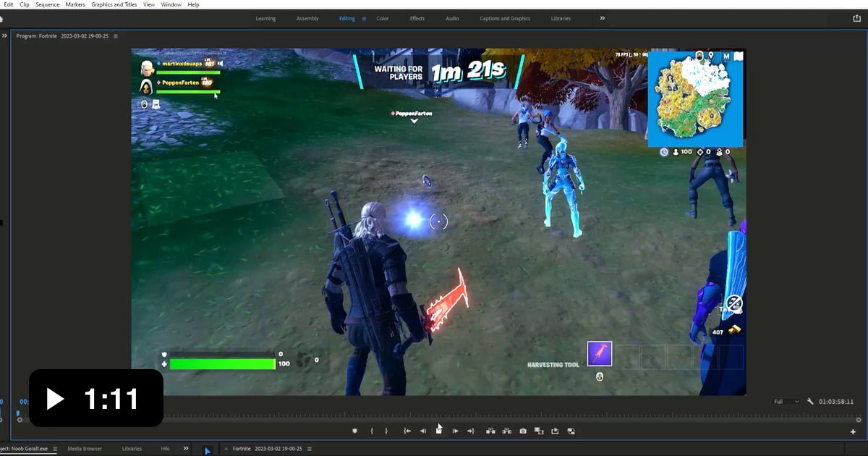
Task: Switch to the Color workspace
Action: pyautogui.click(x=383, y=18)
